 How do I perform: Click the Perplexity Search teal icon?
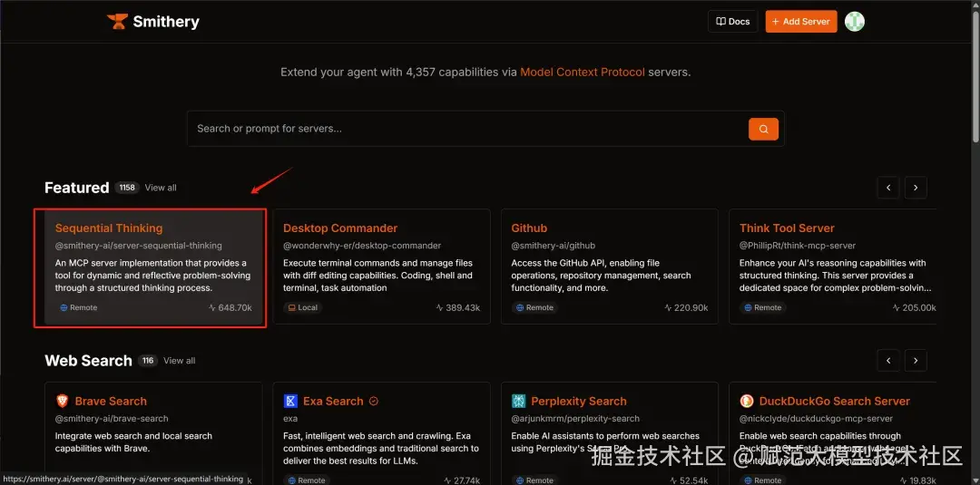tap(519, 401)
